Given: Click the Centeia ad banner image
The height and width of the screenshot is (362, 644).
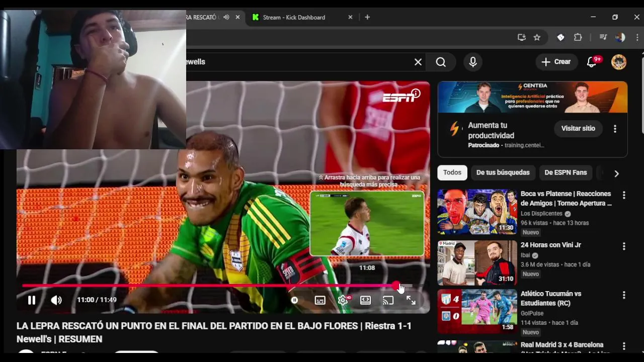Looking at the screenshot, I should pyautogui.click(x=532, y=97).
